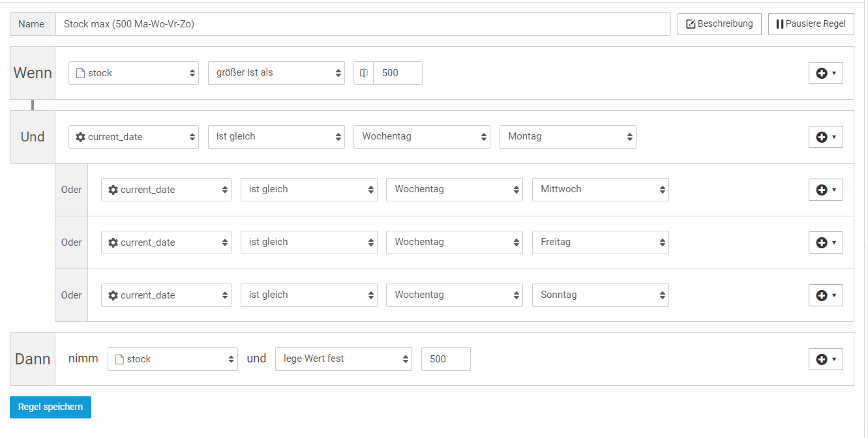Click the plus icon in the Wenn row
This screenshot has width=868, height=438.
pyautogui.click(x=826, y=73)
